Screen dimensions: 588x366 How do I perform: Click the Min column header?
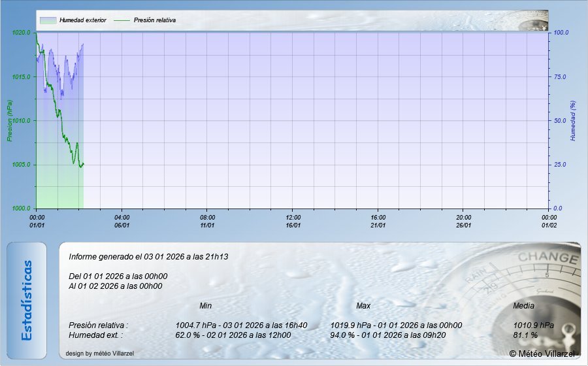click(205, 306)
